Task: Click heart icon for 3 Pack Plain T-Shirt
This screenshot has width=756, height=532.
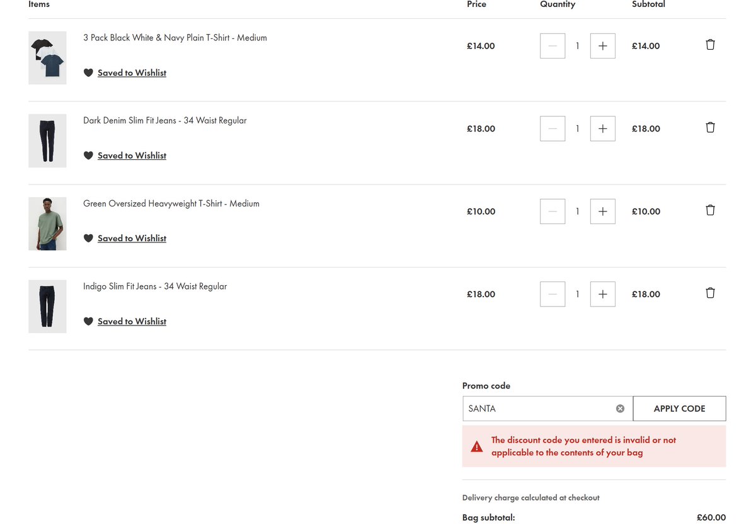Action: coord(88,73)
